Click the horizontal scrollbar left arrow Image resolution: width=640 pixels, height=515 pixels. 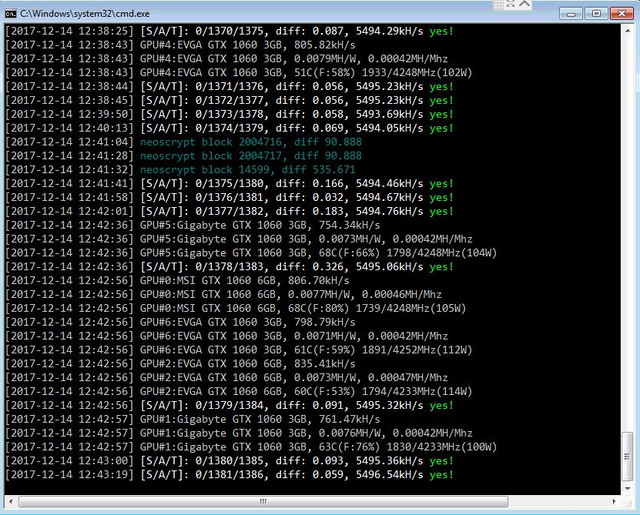(11, 501)
